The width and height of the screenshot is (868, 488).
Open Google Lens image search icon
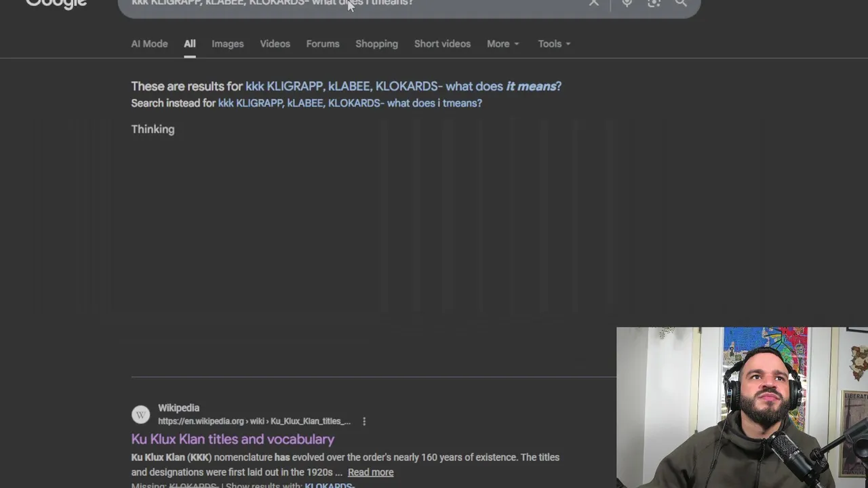[654, 3]
